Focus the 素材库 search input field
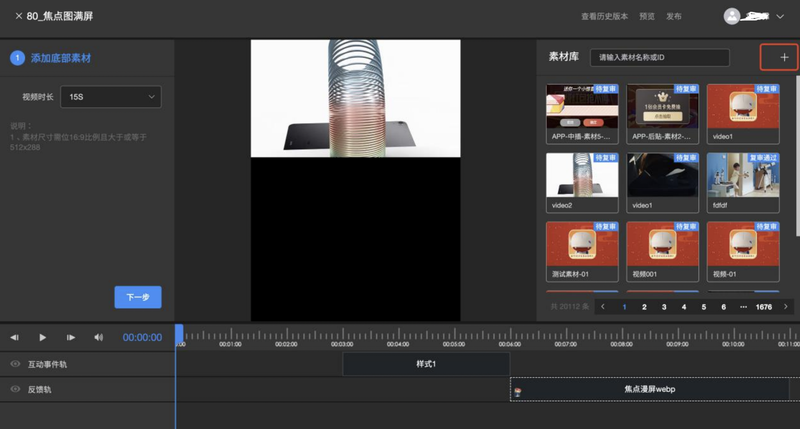The height and width of the screenshot is (429, 800). point(659,57)
